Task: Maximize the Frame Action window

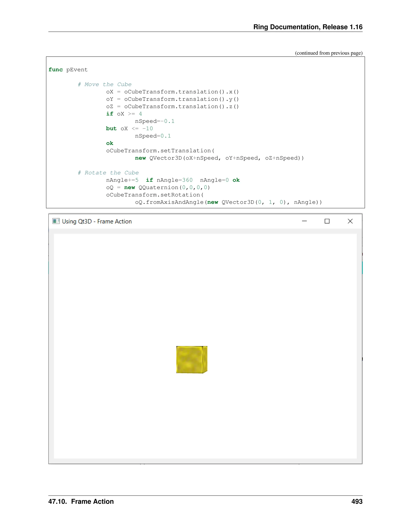Action: [x=327, y=221]
